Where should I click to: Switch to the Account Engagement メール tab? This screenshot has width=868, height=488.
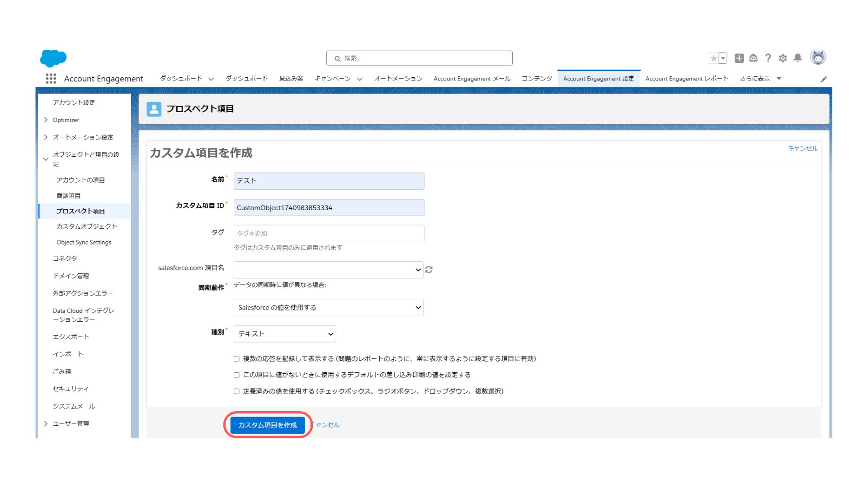click(472, 78)
